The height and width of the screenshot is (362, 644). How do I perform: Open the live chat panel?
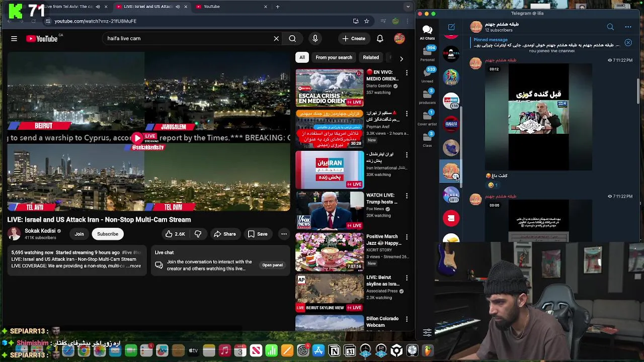click(x=272, y=265)
